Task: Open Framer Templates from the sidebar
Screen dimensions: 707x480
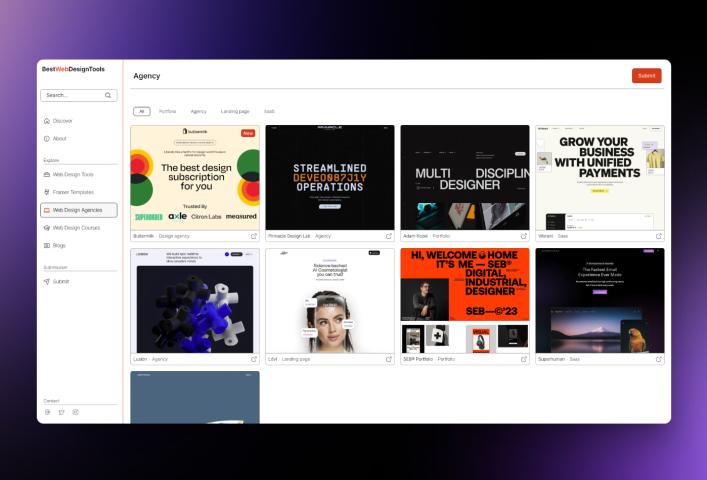Action: click(73, 192)
